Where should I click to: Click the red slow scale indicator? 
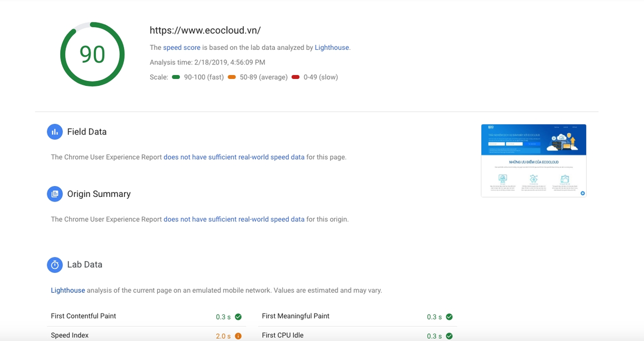point(296,77)
